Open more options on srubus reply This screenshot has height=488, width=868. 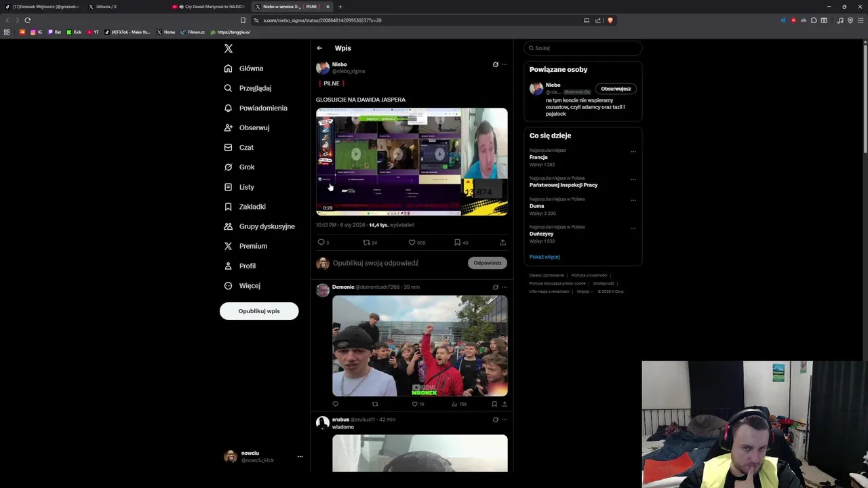coord(504,420)
